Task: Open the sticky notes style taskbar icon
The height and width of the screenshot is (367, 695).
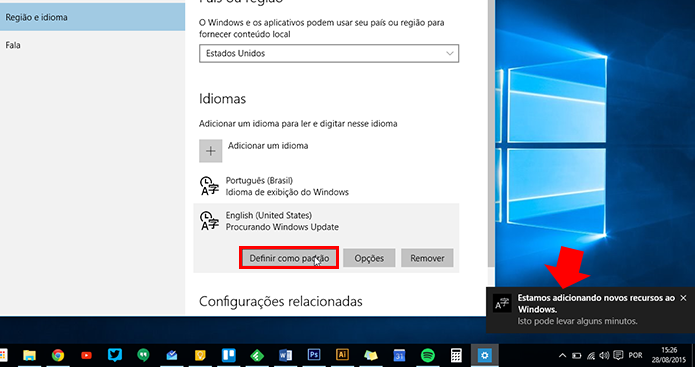Action: 371,355
